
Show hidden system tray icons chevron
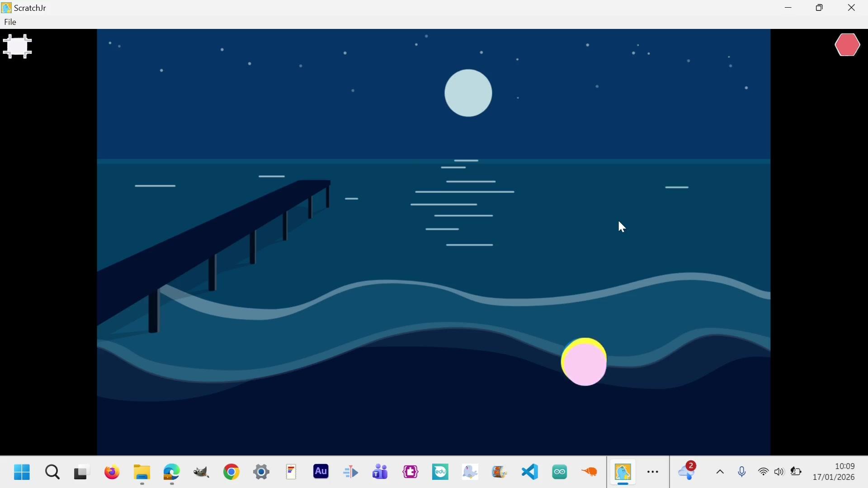pos(720,472)
